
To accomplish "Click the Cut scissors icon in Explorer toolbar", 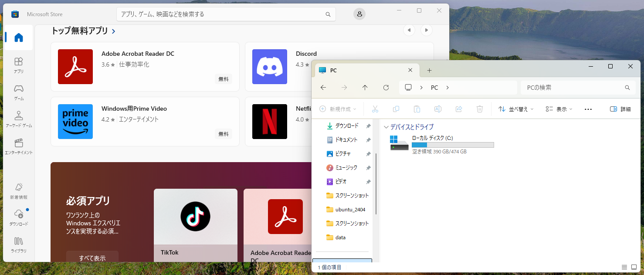I will (x=375, y=109).
